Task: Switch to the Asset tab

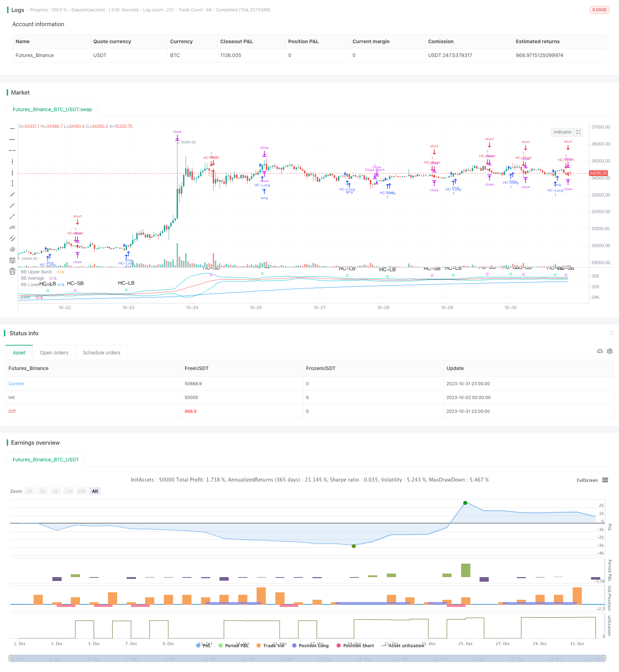Action: [19, 353]
